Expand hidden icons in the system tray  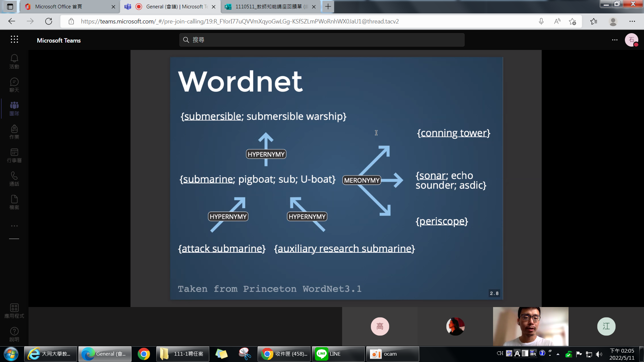coord(558,354)
